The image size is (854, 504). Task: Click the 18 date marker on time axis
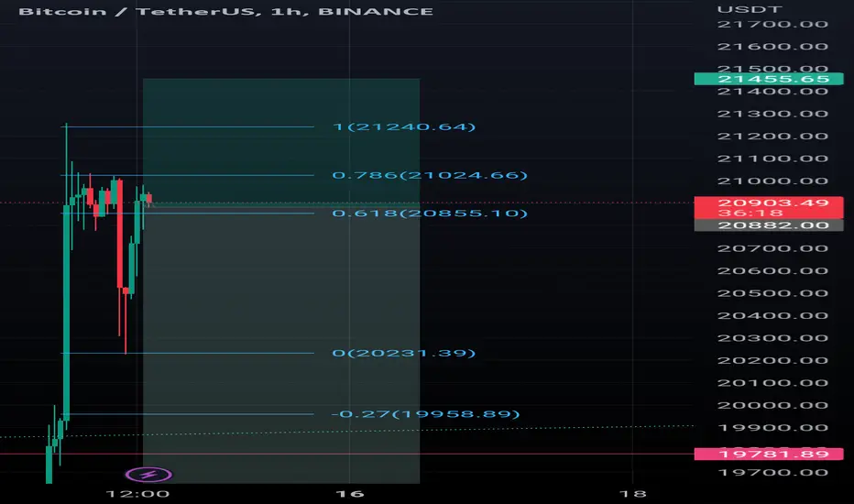[x=633, y=494]
